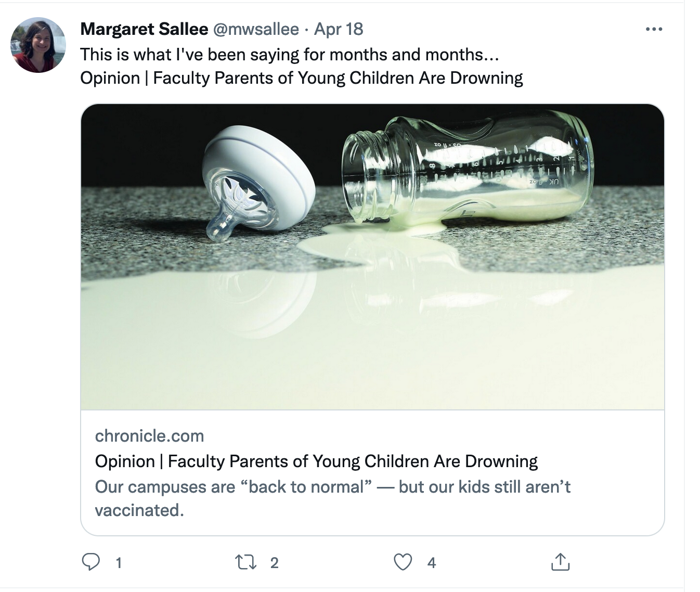Click the @mwsallee handle

(256, 29)
